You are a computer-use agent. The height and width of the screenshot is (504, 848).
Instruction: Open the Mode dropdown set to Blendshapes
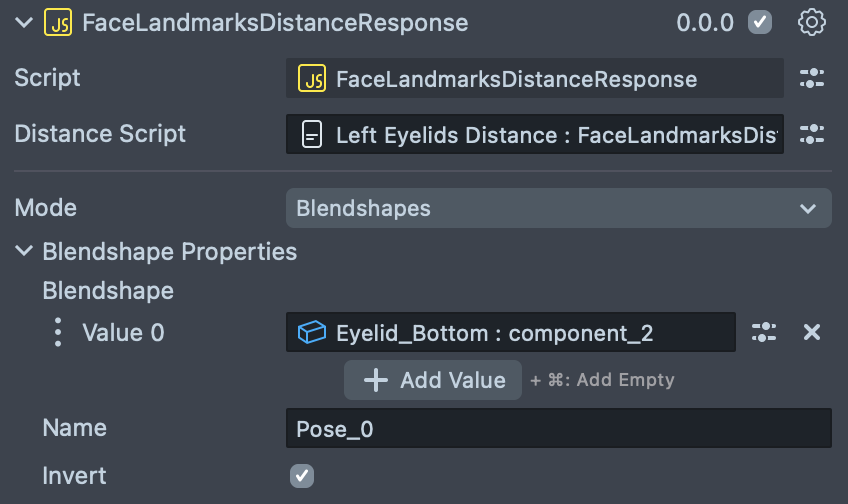click(558, 208)
